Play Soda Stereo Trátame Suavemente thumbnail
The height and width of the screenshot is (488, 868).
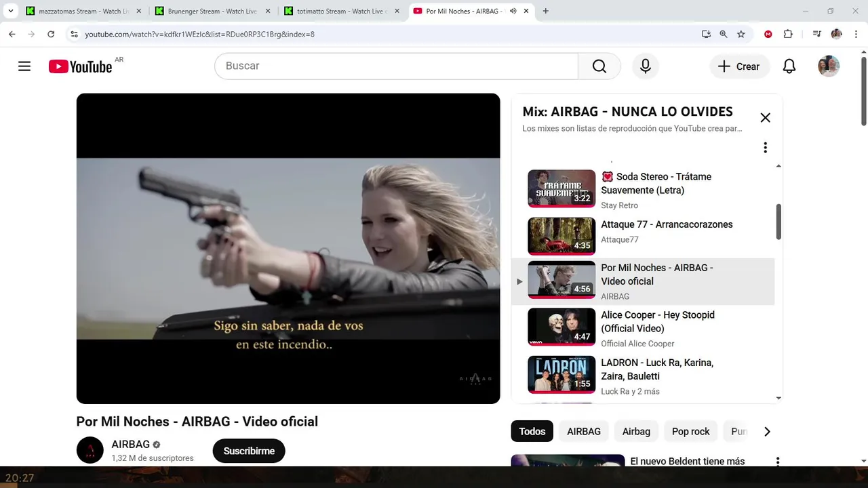(561, 188)
